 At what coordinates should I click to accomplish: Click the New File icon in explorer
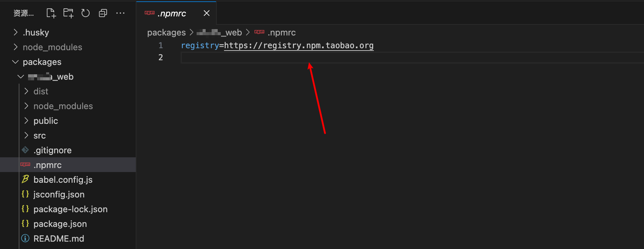coord(51,13)
